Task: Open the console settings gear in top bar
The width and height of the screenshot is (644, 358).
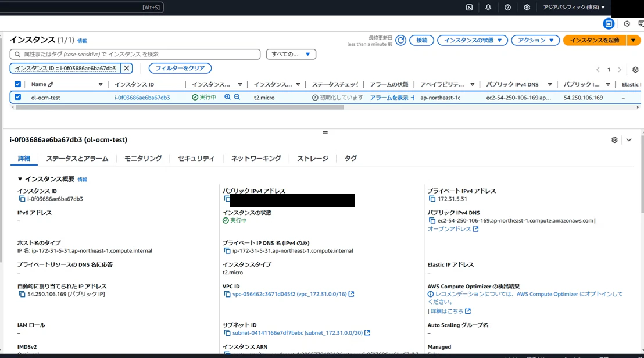Action: pyautogui.click(x=527, y=8)
